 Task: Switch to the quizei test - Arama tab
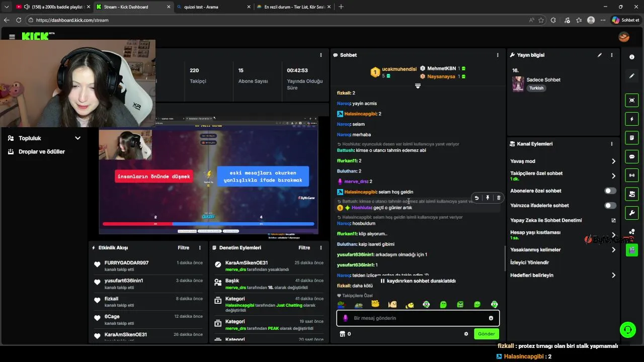tap(213, 7)
